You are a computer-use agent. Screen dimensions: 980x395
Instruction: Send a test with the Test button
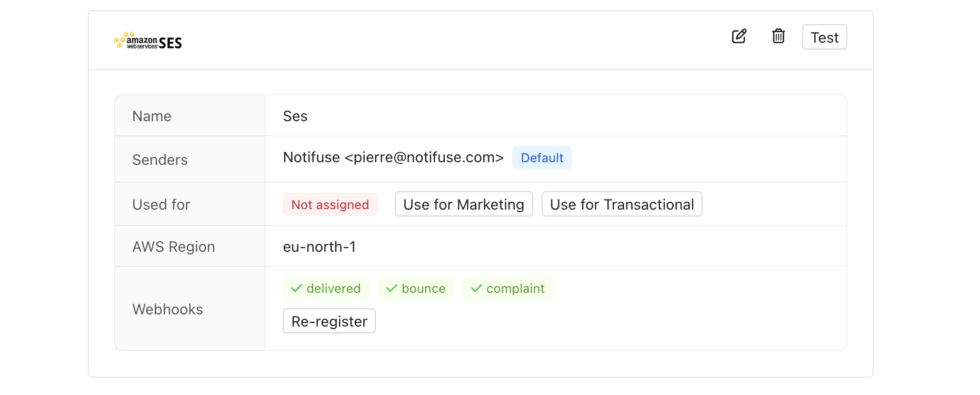click(x=824, y=37)
